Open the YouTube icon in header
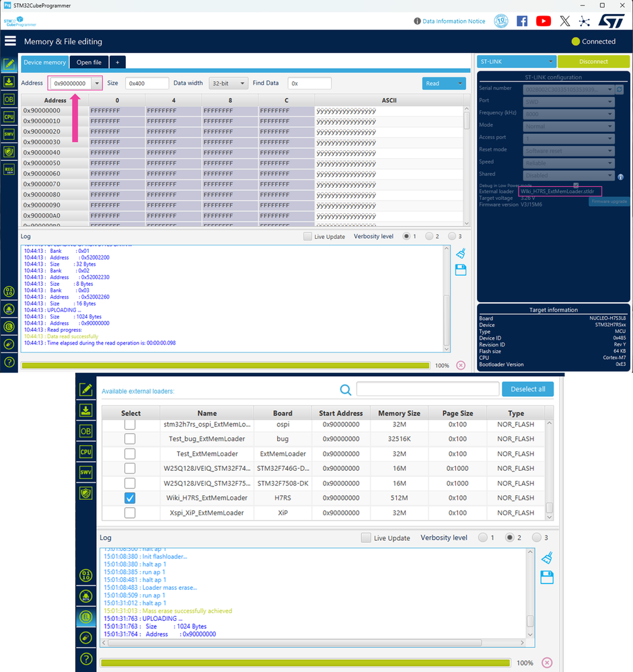633x672 pixels. pos(544,21)
